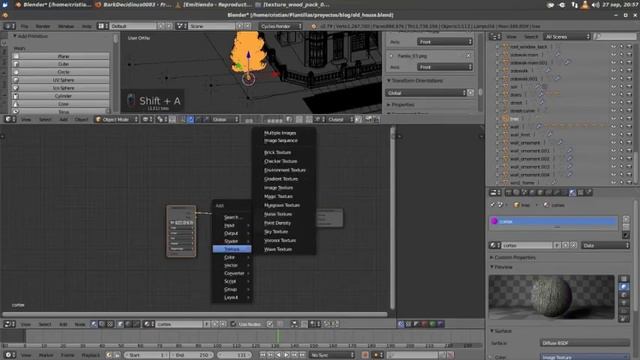Play the animation in reverse
640x360 pixels.
coord(278,355)
